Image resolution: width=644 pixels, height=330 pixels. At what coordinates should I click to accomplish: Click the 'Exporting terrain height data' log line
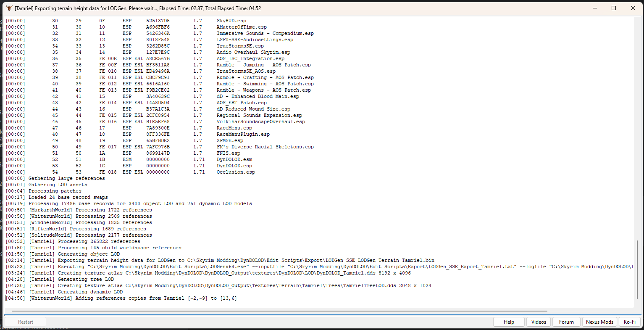[220, 260]
